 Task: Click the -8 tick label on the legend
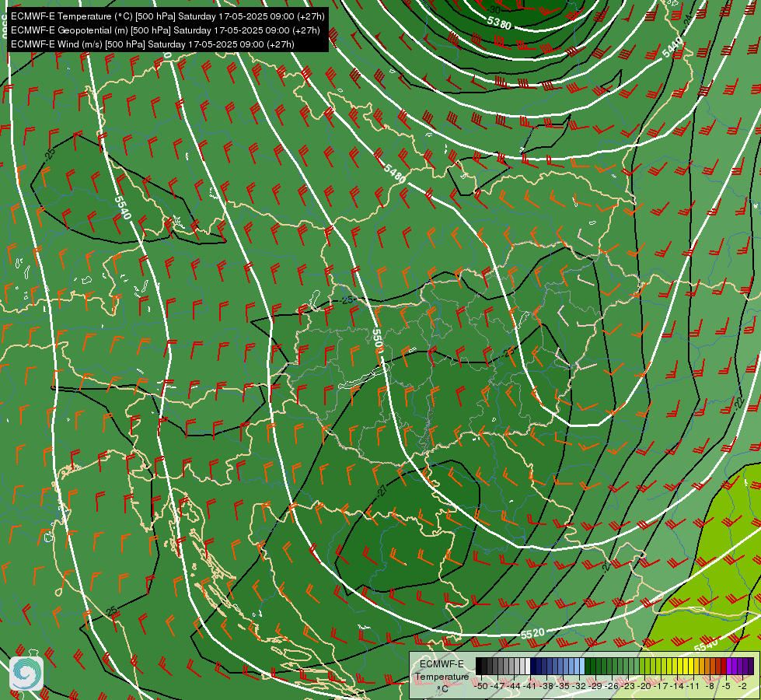(710, 687)
